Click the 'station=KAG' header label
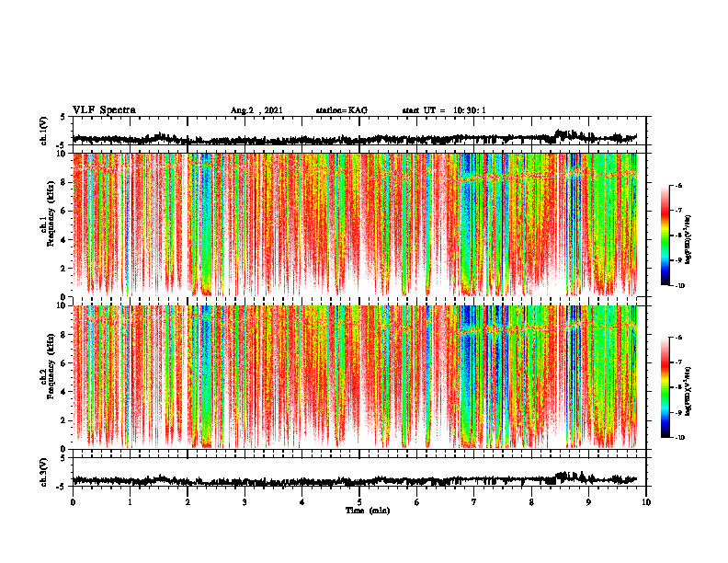Viewport: 728px width, 563px height. 342,110
